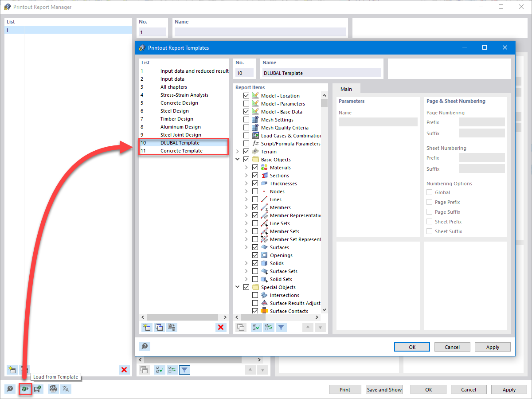Collapse the Basic Objects folder
Screen dimensions: 532x399
click(x=238, y=160)
